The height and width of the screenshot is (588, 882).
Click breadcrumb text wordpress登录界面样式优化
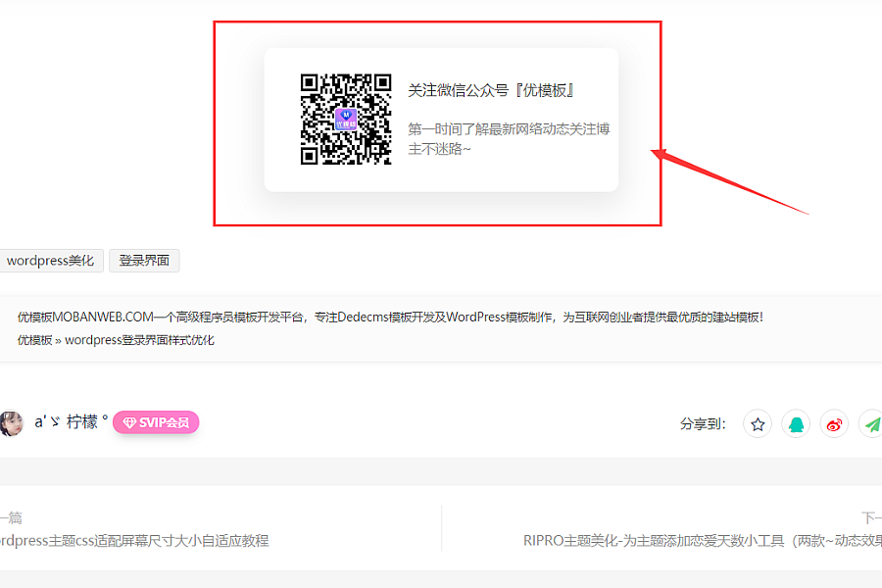(139, 340)
